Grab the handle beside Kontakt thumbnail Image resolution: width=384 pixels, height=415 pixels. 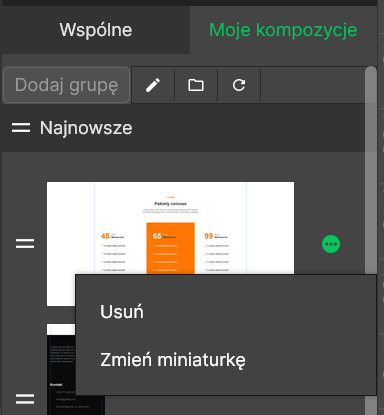click(25, 399)
